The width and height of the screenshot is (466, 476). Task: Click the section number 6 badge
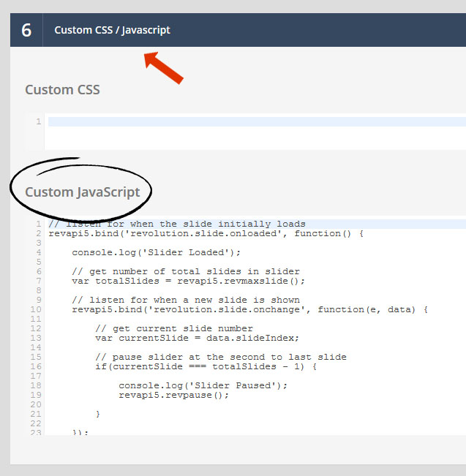point(26,30)
